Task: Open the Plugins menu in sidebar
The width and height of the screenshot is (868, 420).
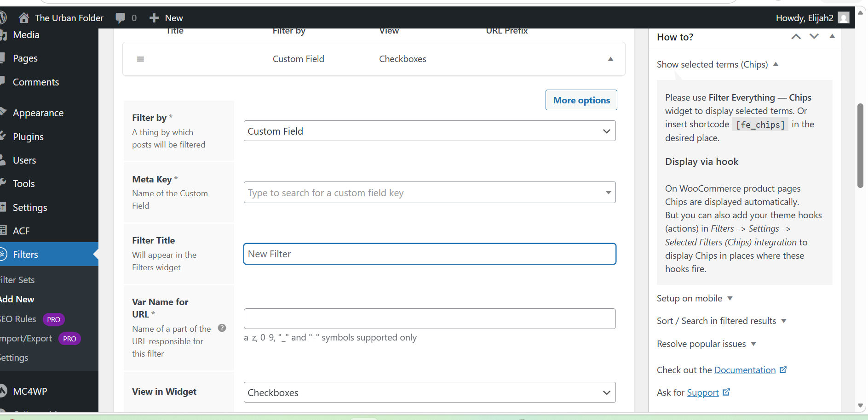Action: pos(28,137)
